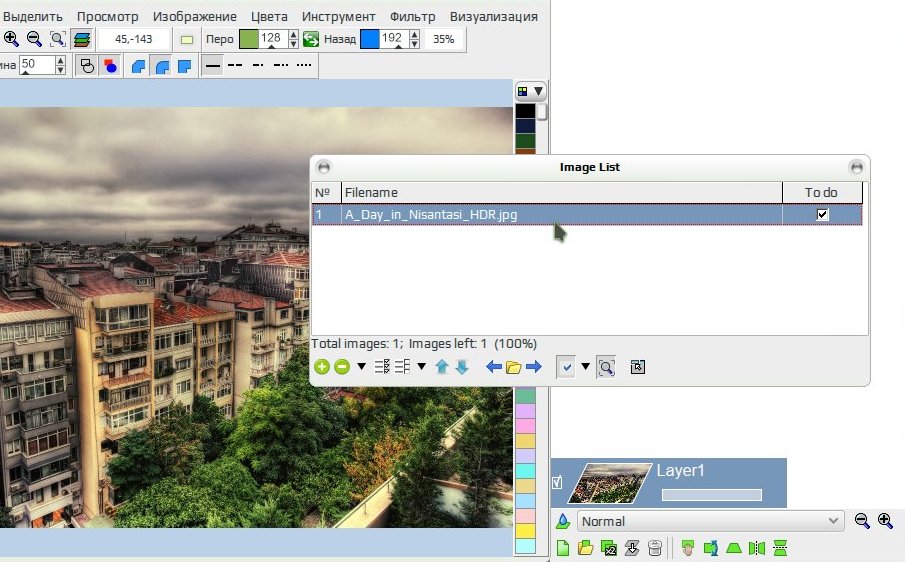905x562 pixels.
Task: Open dropdown next to the uncheck-all icon
Action: (421, 366)
